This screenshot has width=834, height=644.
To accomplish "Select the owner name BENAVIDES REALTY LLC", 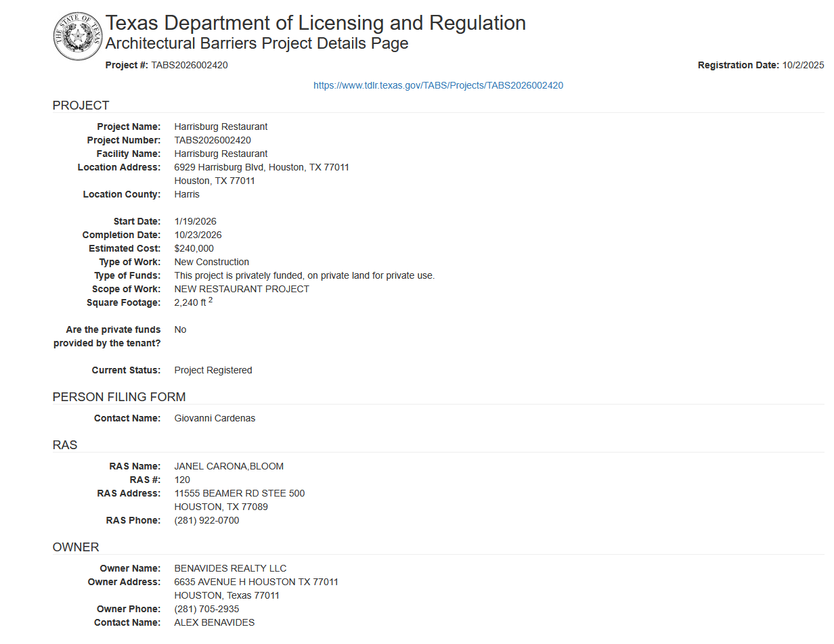I will 231,568.
